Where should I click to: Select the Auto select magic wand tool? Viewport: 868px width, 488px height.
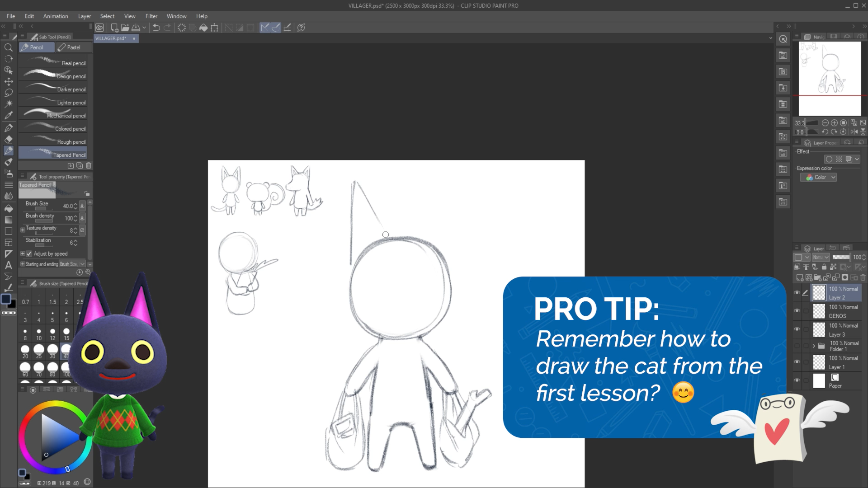[x=8, y=104]
